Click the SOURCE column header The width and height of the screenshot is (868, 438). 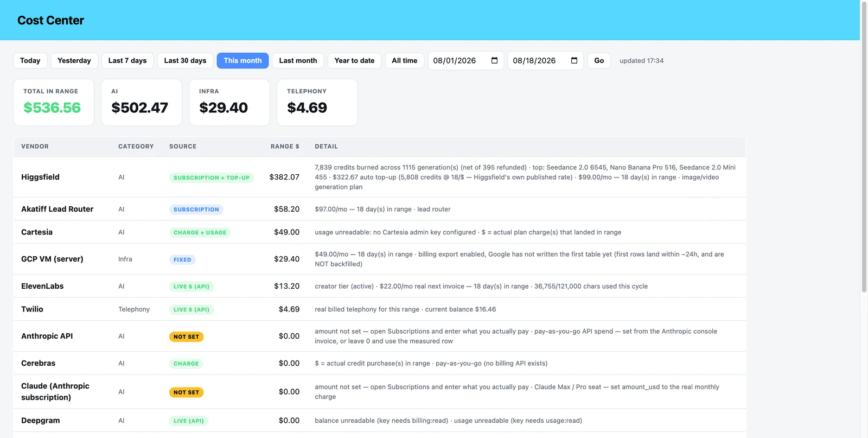point(183,147)
